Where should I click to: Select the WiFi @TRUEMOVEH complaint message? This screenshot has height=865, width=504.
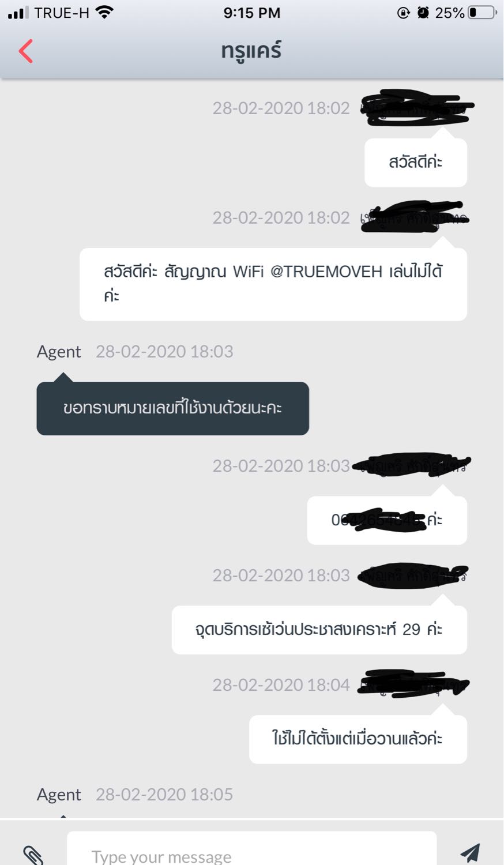point(273,284)
